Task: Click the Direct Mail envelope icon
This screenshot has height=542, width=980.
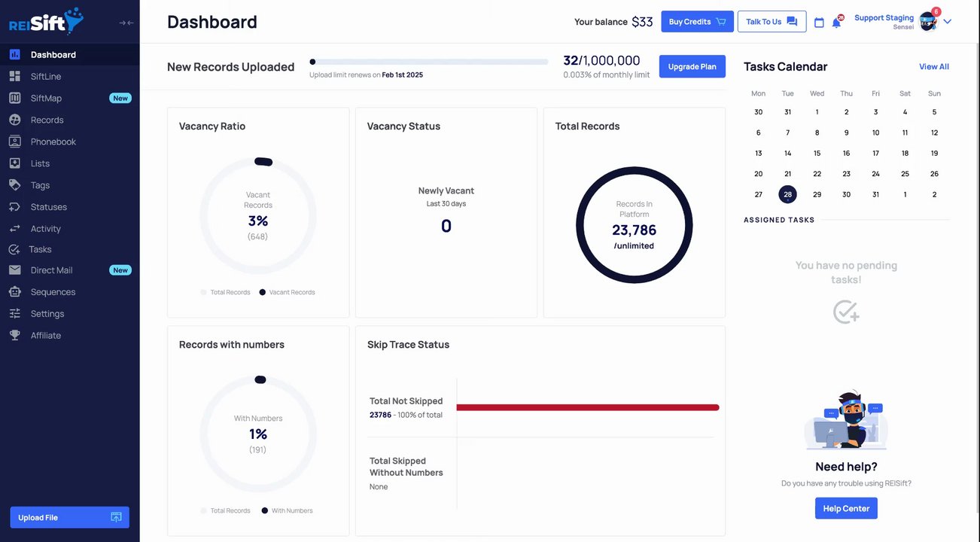Action: [x=14, y=270]
